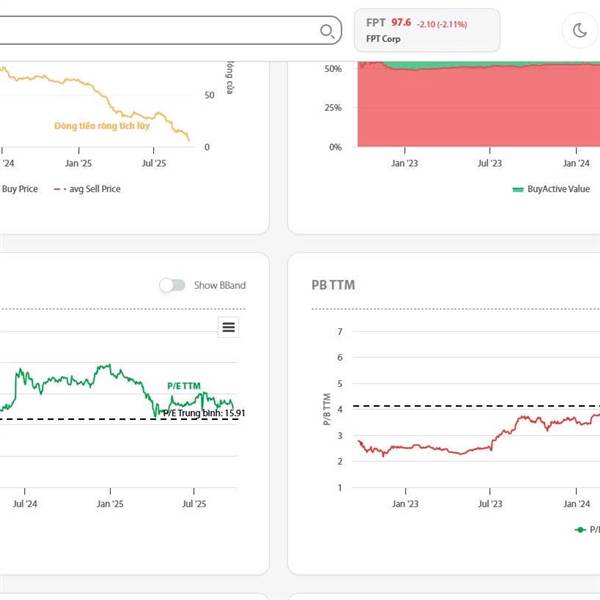The height and width of the screenshot is (600, 600).
Task: Open the P/E chart hamburger menu
Action: [229, 327]
